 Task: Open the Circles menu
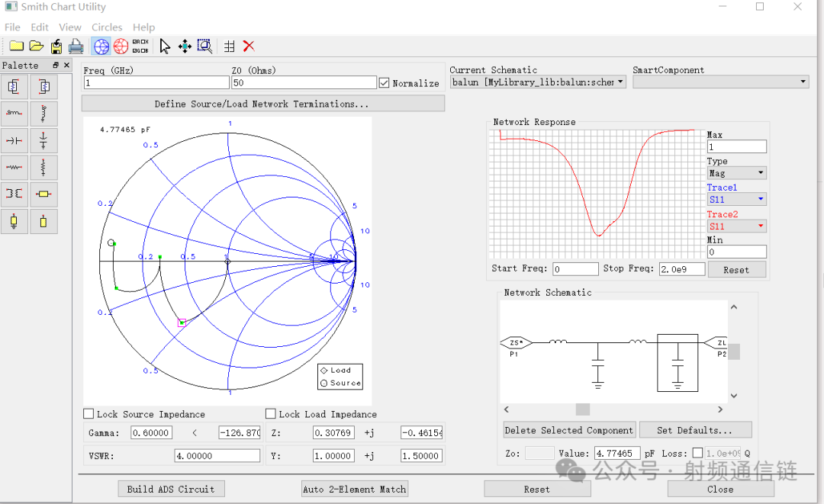[x=107, y=27]
